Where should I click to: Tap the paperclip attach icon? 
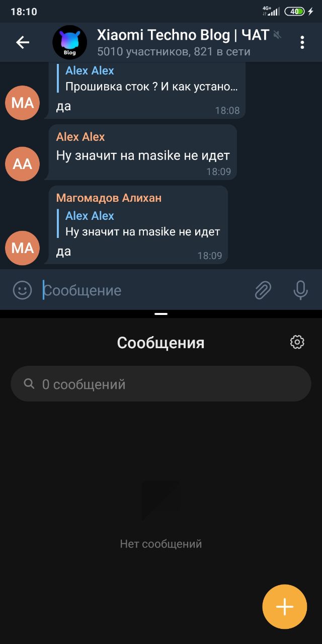coord(263,290)
